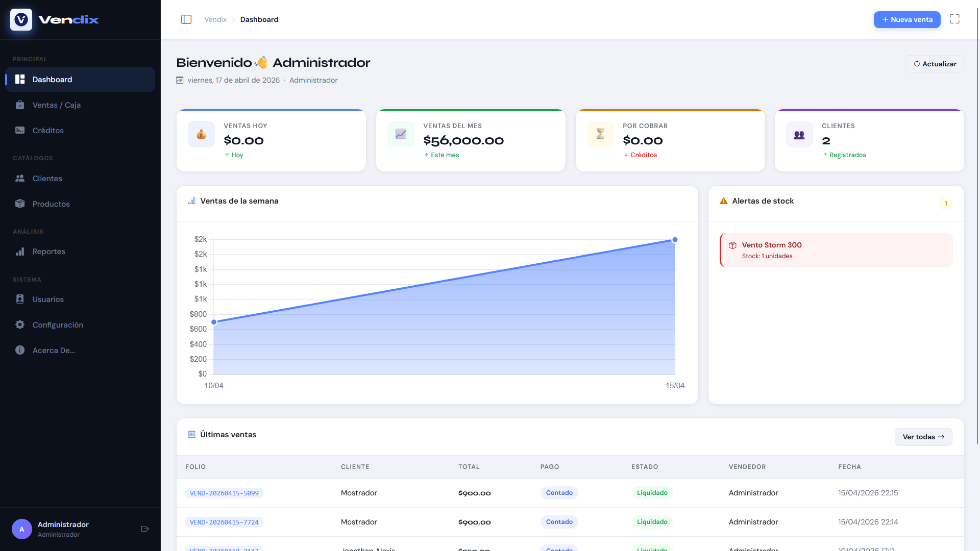Open Configuración settings page

(58, 325)
